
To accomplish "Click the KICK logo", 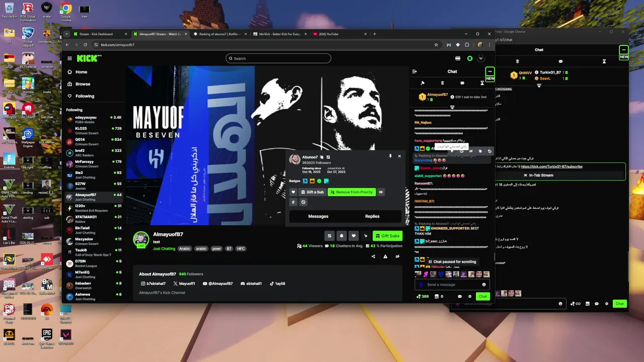I will (89, 58).
